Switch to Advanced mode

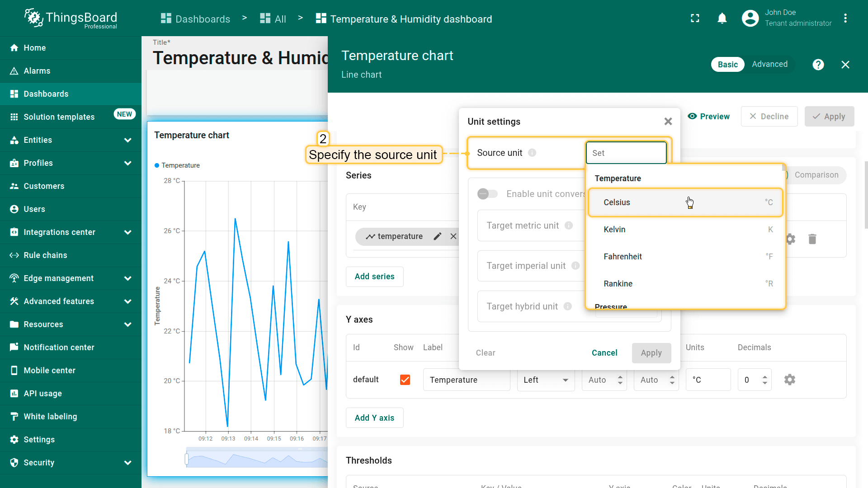pos(769,64)
